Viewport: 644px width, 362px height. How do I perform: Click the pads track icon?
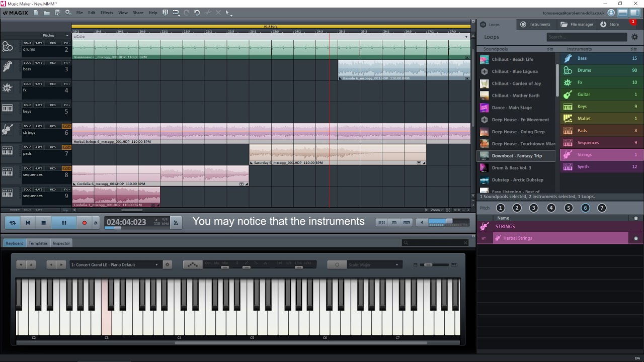(8, 150)
